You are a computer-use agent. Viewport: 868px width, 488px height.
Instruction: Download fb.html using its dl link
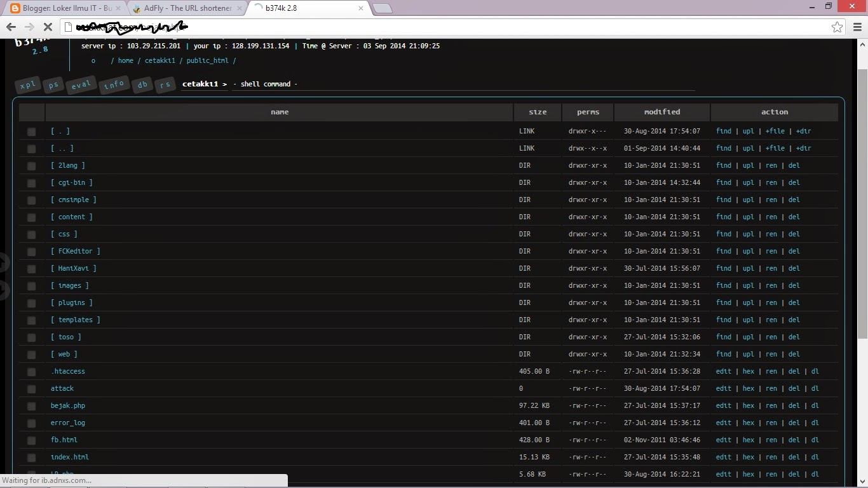tap(817, 440)
